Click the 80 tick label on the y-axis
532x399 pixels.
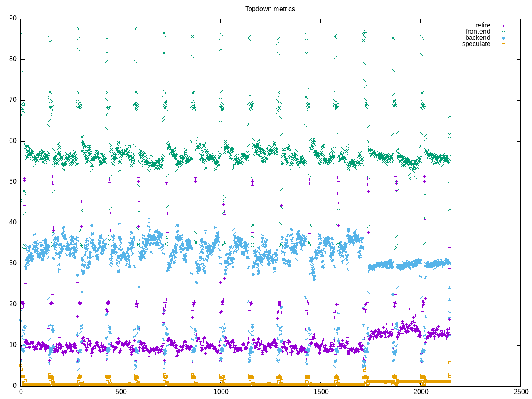pyautogui.click(x=13, y=59)
